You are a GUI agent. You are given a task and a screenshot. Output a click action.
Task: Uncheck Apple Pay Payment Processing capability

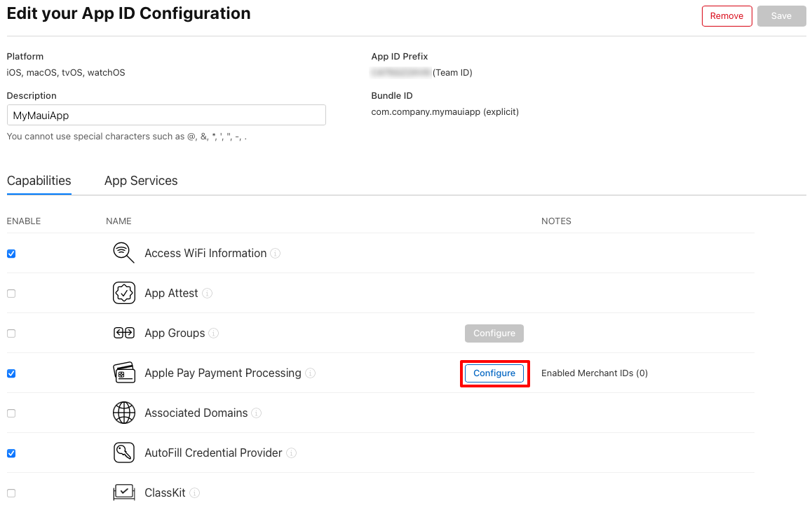[x=11, y=373]
